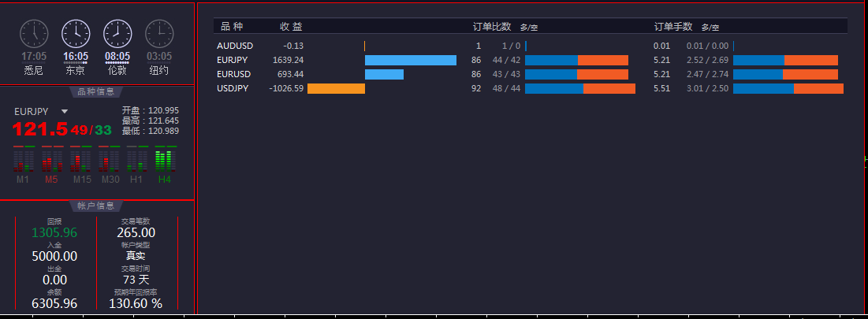Click the 帐户信息 panel header
The width and height of the screenshot is (868, 319).
96,206
